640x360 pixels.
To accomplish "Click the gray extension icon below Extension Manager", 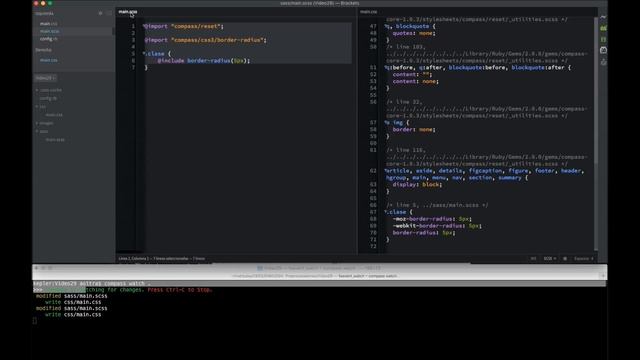I will [x=603, y=62].
